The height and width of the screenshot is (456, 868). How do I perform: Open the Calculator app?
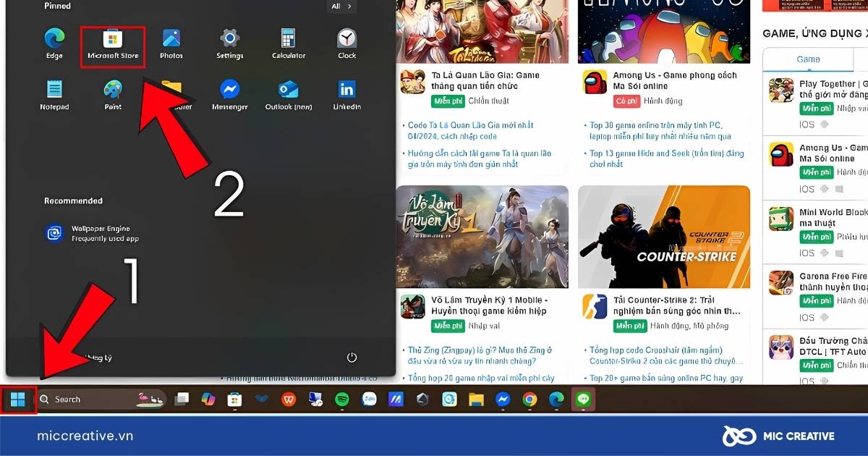(289, 45)
